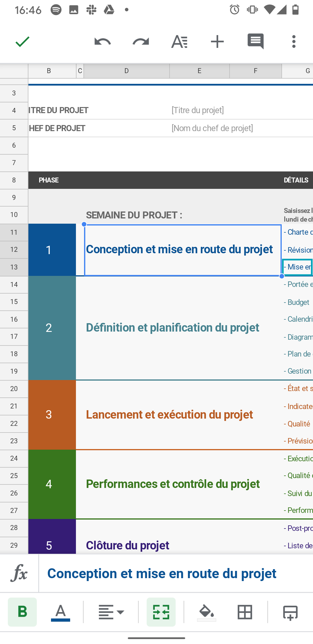Image resolution: width=313 pixels, height=644 pixels.
Task: Tap the Google Drive status icon
Action: (x=109, y=10)
